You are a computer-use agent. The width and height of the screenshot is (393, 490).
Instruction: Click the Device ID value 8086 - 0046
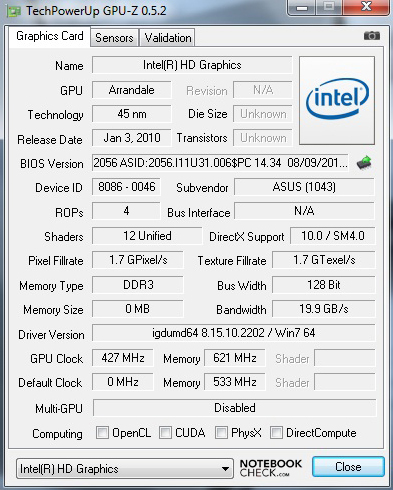click(126, 187)
